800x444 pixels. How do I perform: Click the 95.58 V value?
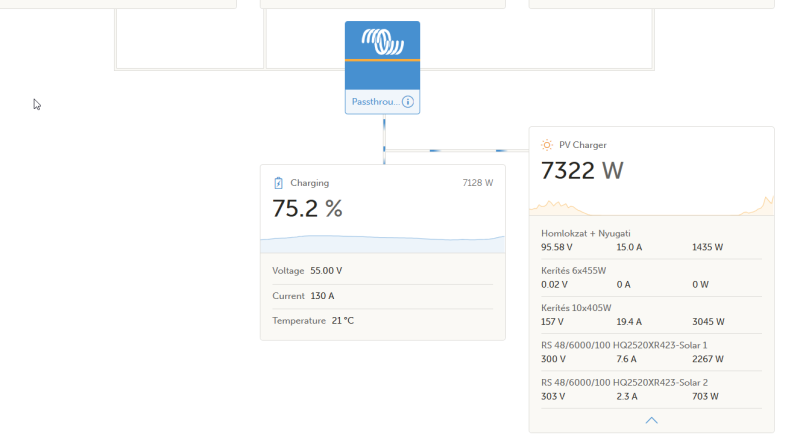coord(557,247)
